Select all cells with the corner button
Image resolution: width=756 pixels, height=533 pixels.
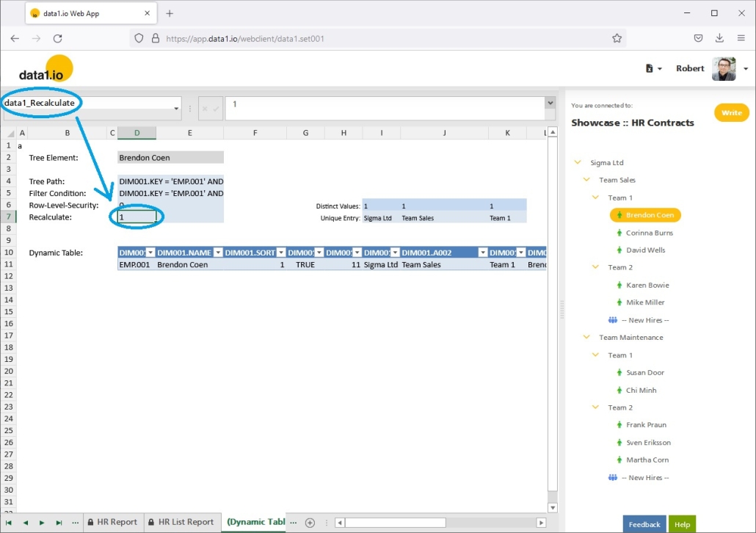tap(10, 133)
